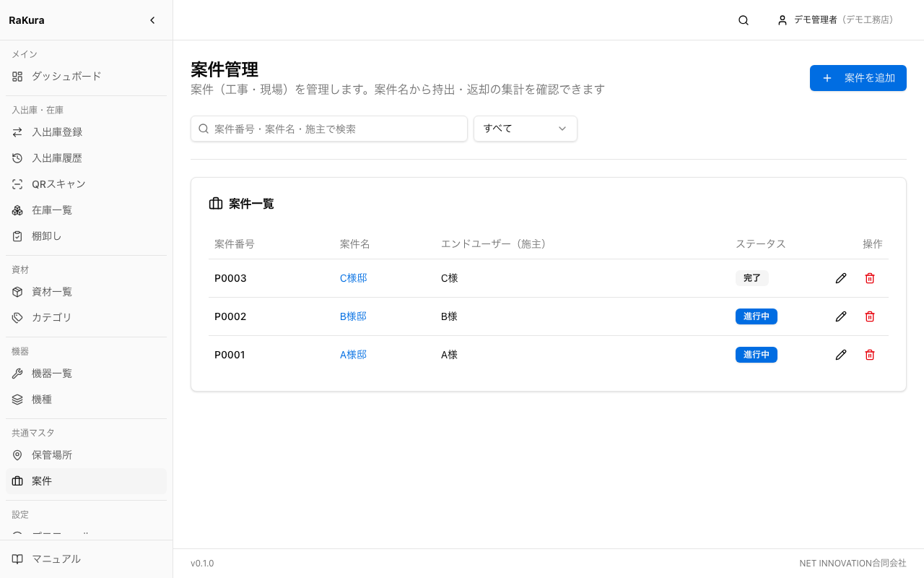Select QRスキャン in the sidebar

coord(86,184)
